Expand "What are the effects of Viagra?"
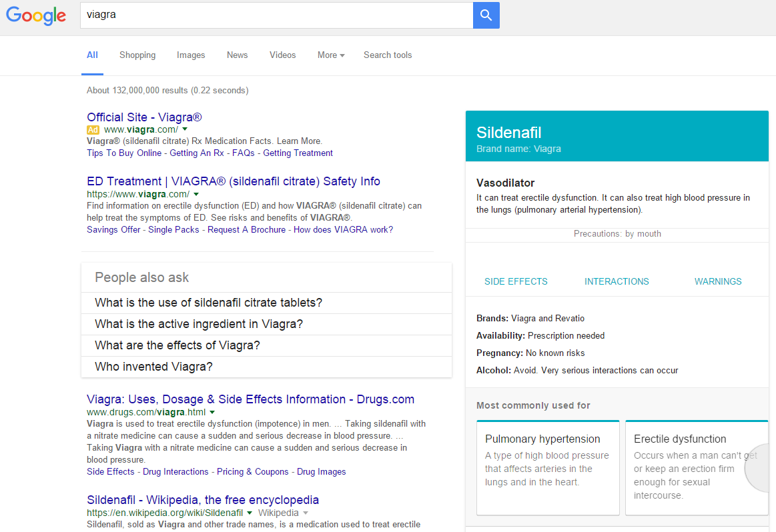776x532 pixels. pos(177,345)
